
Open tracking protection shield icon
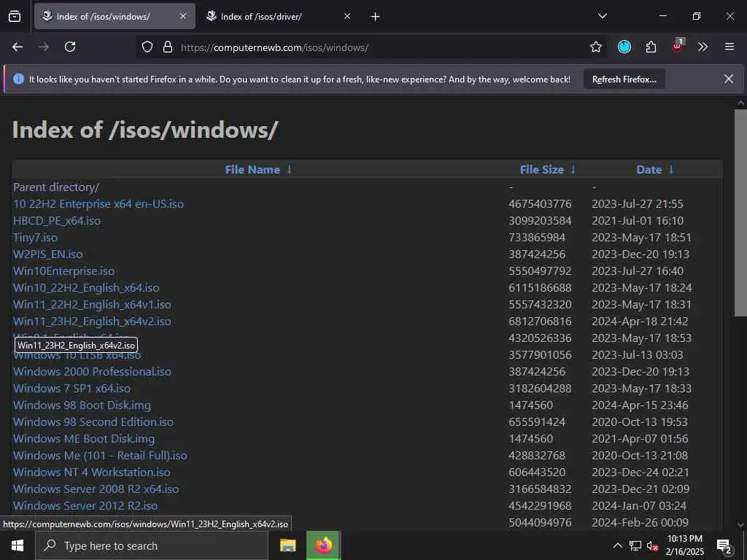(x=147, y=47)
